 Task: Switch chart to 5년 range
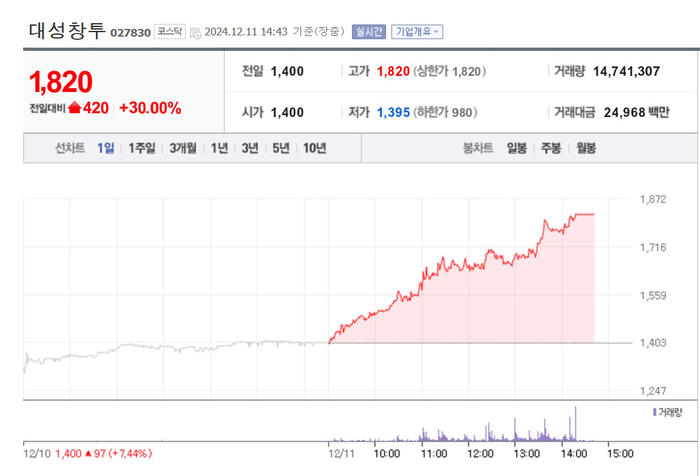coord(281,148)
